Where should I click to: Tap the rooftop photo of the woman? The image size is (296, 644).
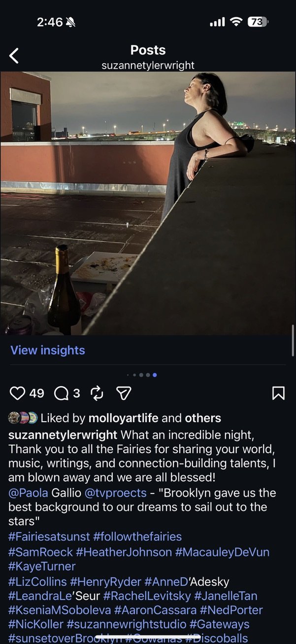click(x=148, y=203)
